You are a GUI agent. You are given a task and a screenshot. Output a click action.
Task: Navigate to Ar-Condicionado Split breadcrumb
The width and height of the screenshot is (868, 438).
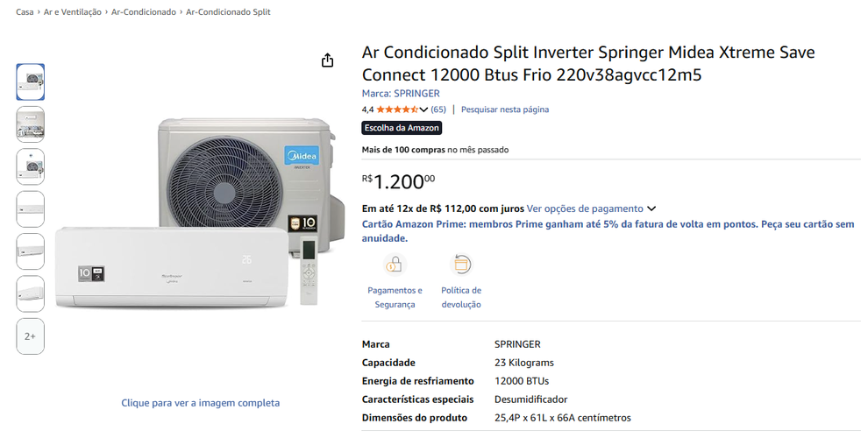pyautogui.click(x=228, y=11)
